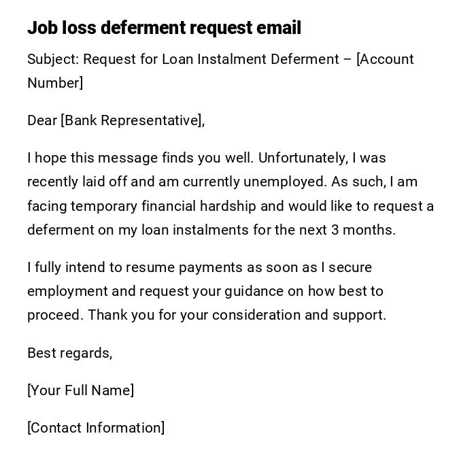Click the sentence starting "Thank you"
This screenshot has width=476, height=470.
[237, 315]
